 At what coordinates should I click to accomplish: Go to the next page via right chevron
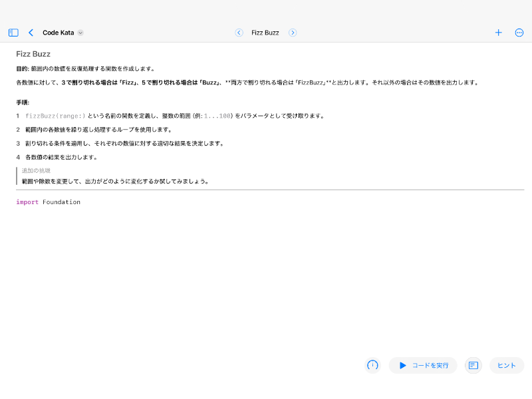pyautogui.click(x=292, y=32)
